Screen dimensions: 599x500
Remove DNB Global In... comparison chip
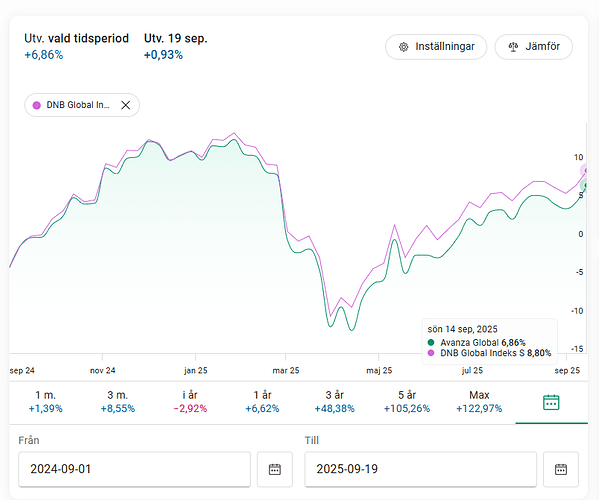pos(126,105)
